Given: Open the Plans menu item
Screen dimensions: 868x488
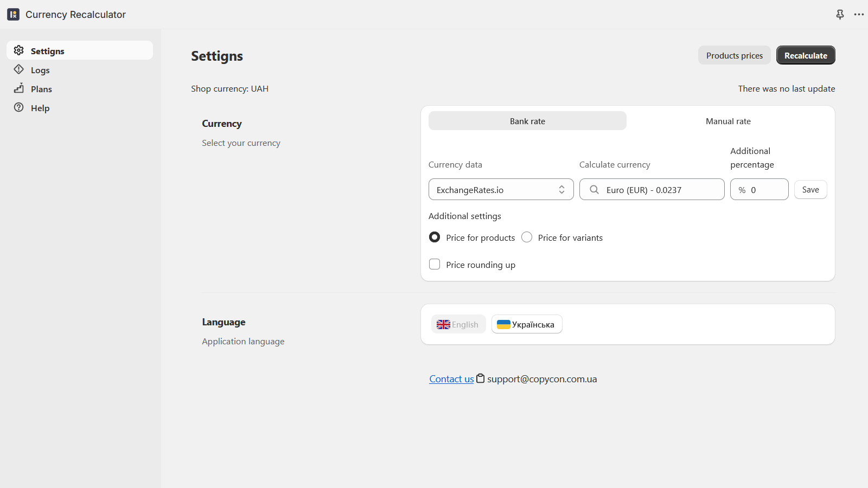Looking at the screenshot, I should click(x=80, y=88).
